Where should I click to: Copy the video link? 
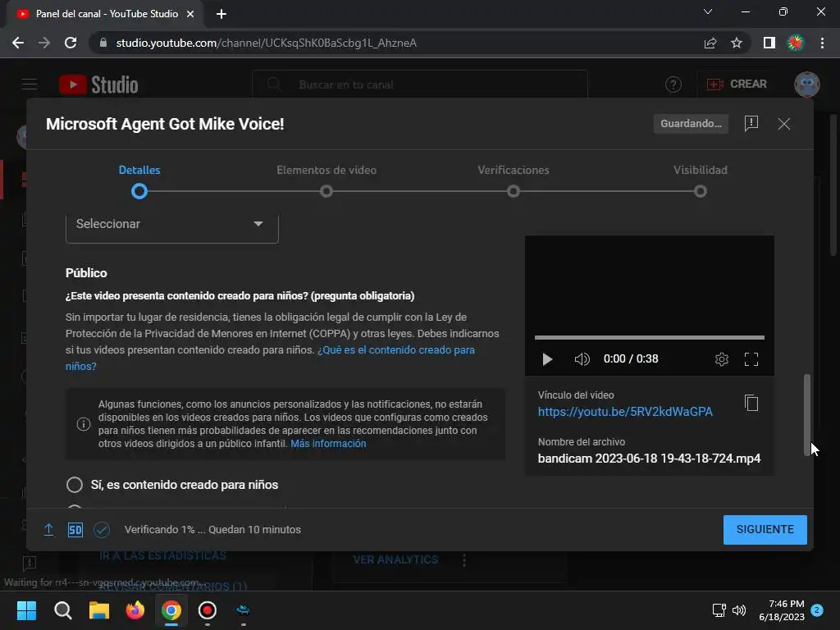tap(751, 403)
